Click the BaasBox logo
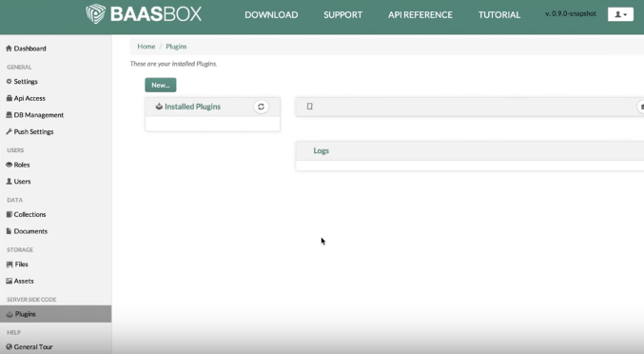Viewport: 644px width, 354px height. [x=144, y=14]
